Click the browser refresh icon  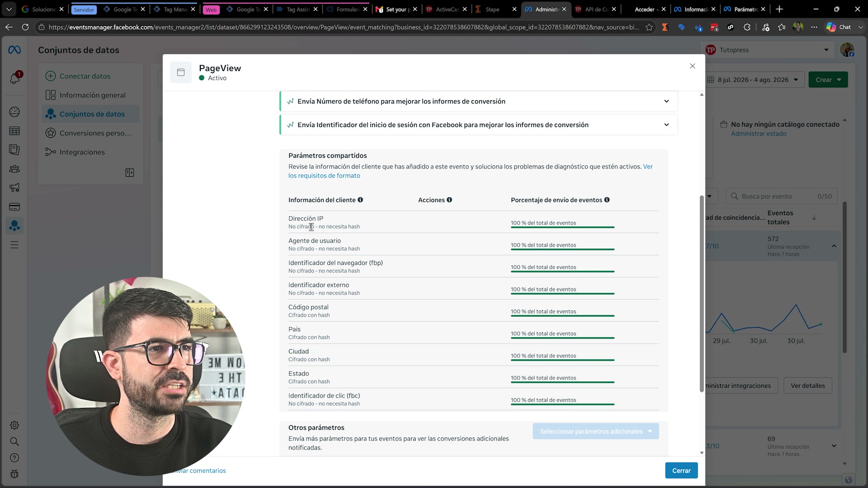coord(25,27)
